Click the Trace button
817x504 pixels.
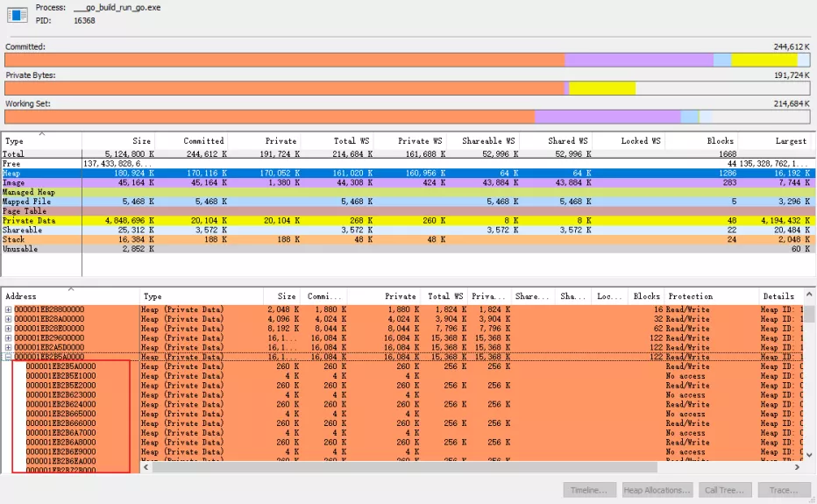[x=784, y=490]
